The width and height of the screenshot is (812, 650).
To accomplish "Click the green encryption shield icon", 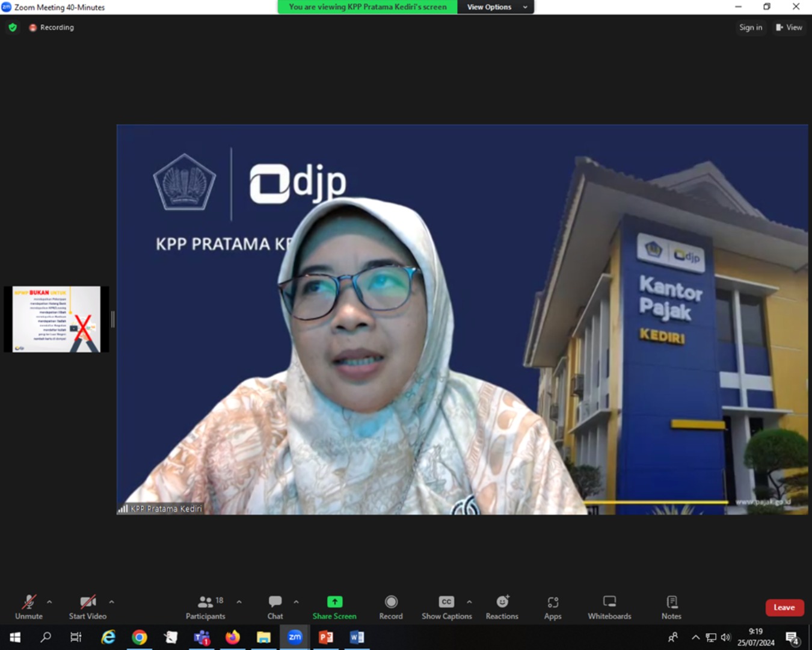I will point(13,28).
